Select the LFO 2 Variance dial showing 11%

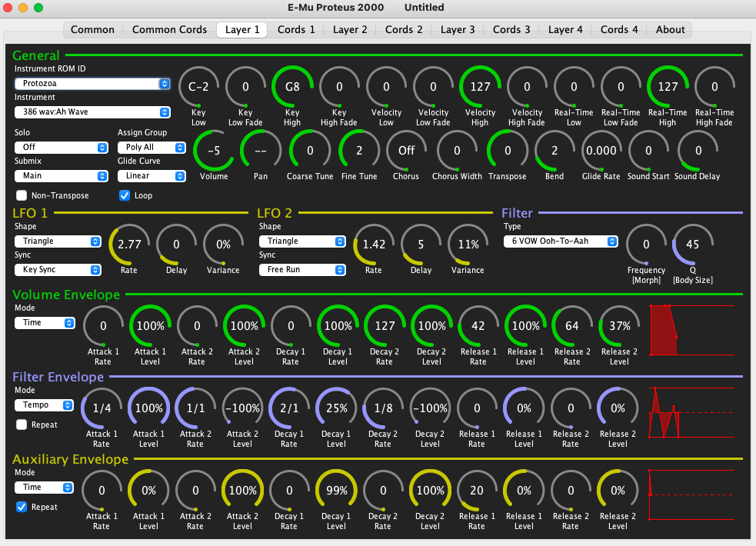coord(468,245)
